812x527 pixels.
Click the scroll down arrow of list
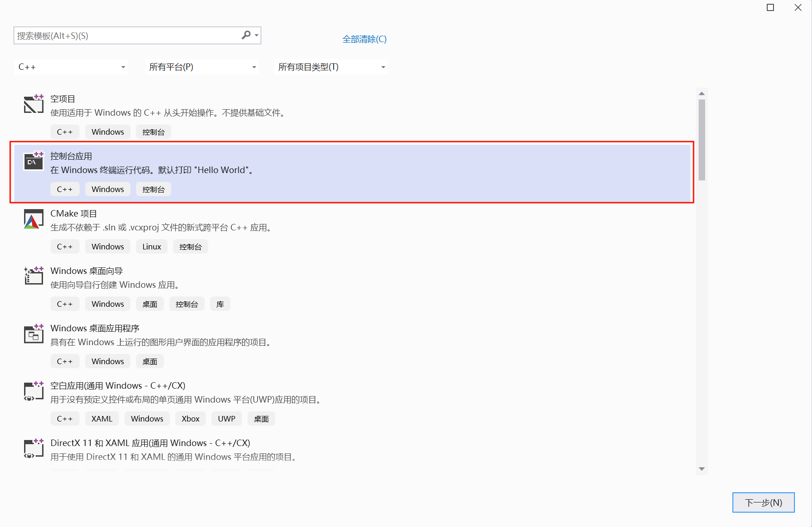coord(701,469)
